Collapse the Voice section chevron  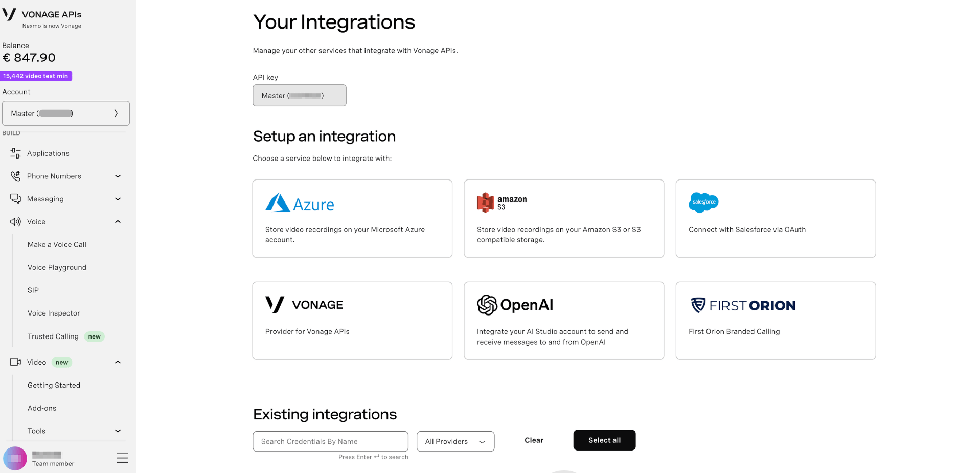118,222
